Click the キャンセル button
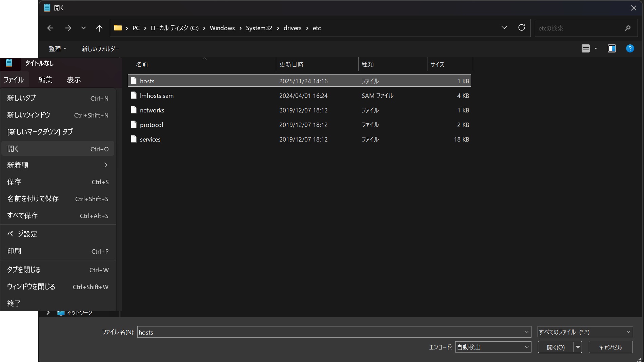The image size is (644, 362). 610,347
